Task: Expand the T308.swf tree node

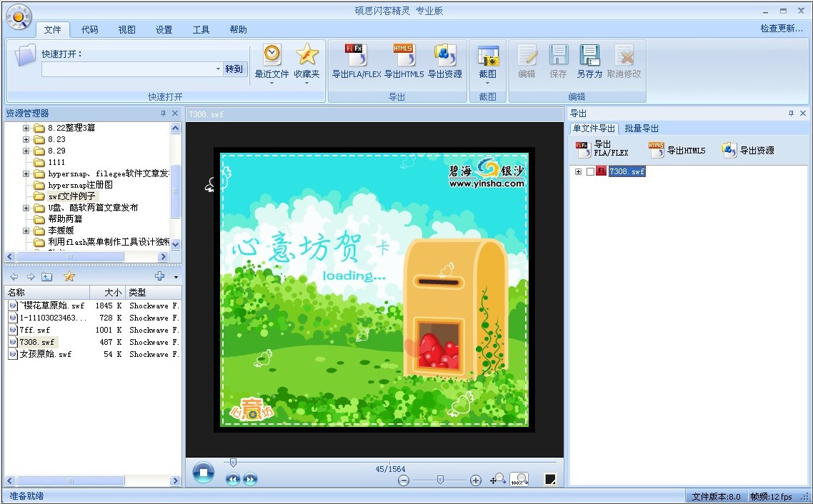Action: (579, 171)
